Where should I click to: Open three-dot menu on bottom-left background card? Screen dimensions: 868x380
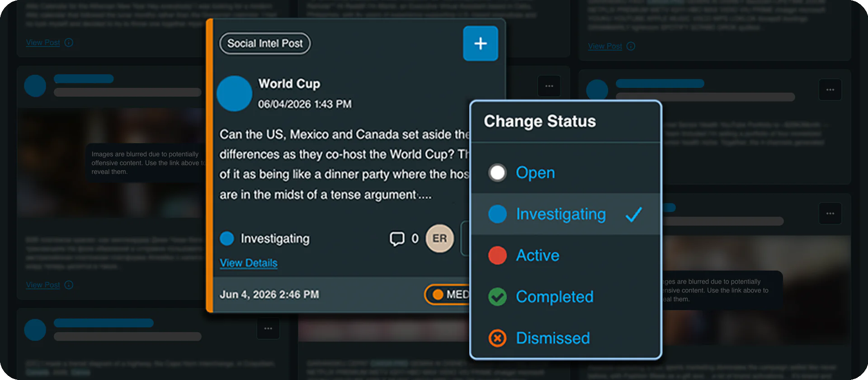(268, 328)
